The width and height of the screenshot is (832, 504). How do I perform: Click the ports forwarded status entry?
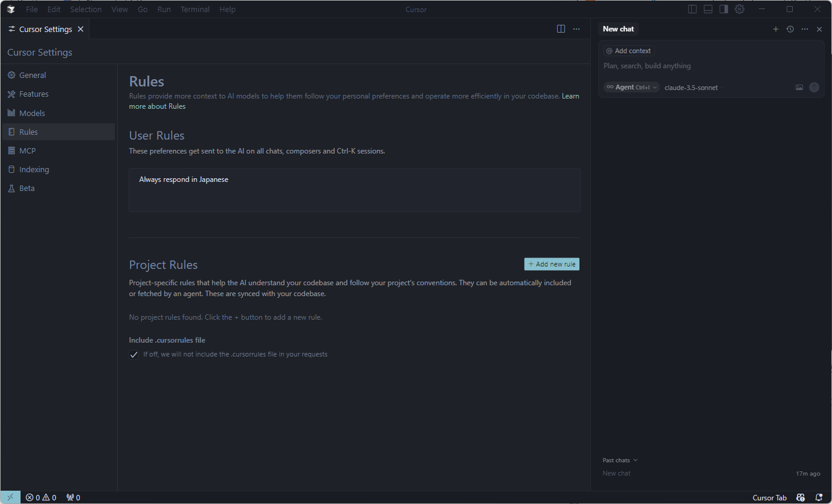coord(73,497)
